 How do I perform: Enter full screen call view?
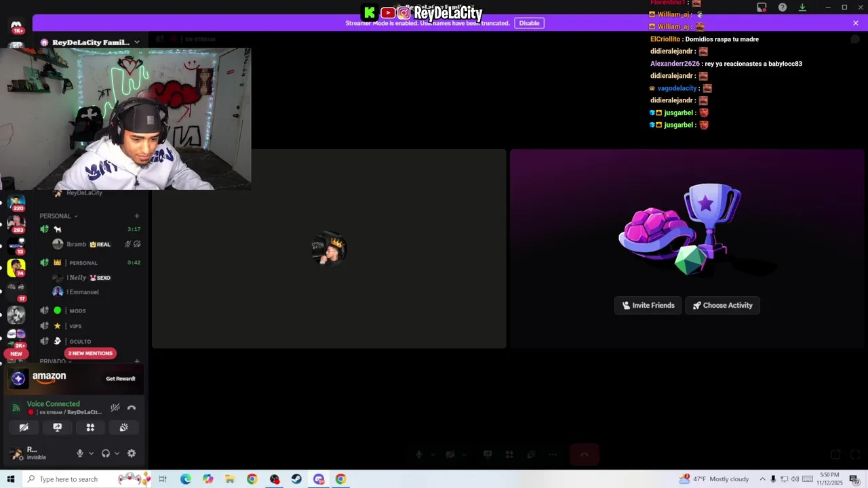pyautogui.click(x=856, y=455)
